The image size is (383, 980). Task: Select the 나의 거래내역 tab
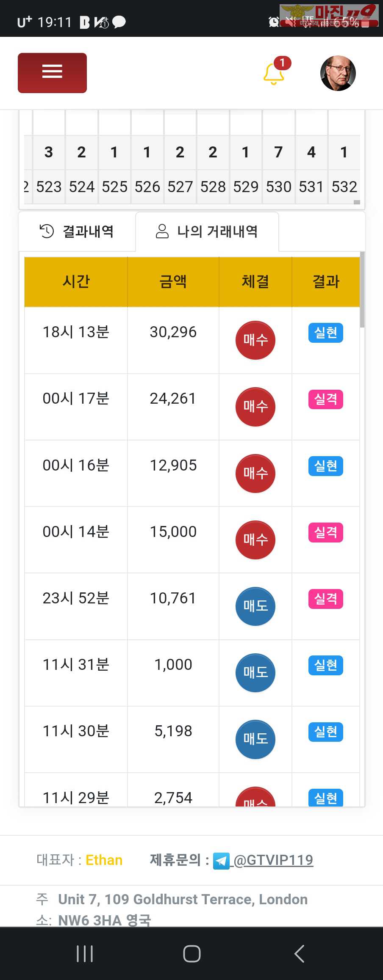(x=207, y=231)
